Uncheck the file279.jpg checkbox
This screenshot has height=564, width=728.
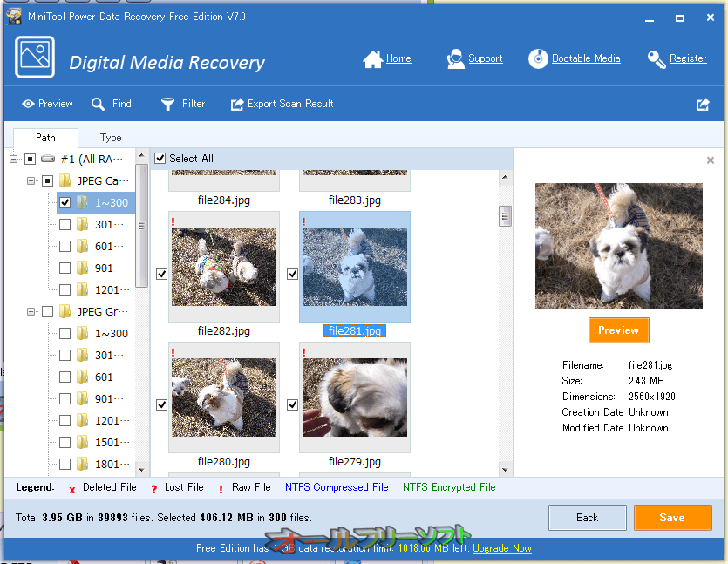point(292,405)
